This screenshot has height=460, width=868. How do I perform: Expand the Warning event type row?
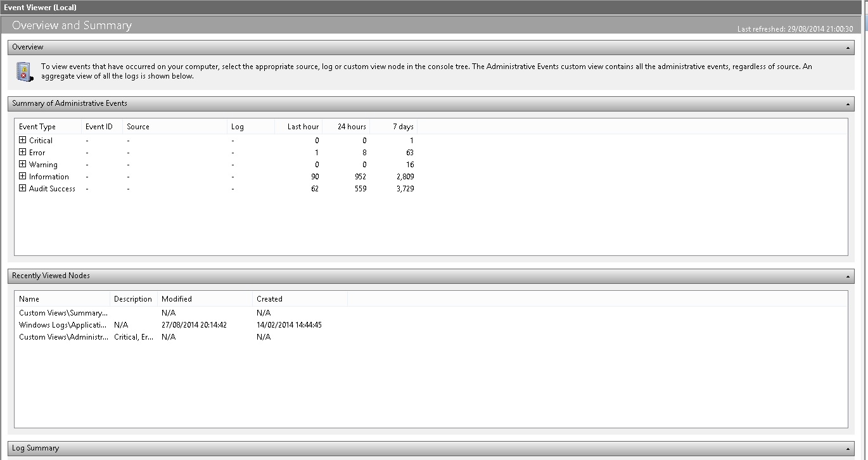pos(22,164)
